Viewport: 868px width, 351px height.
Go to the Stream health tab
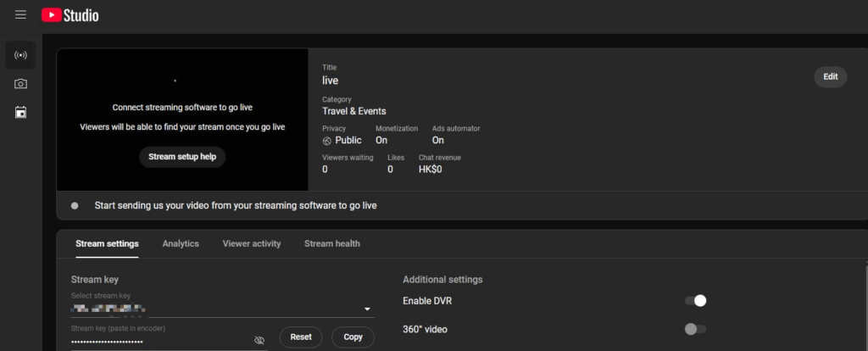point(332,244)
